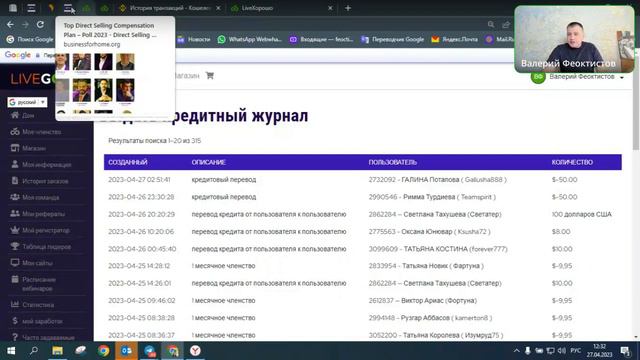Open the WhatsApp Web bookmark
The image size is (640, 360).
(x=250, y=39)
